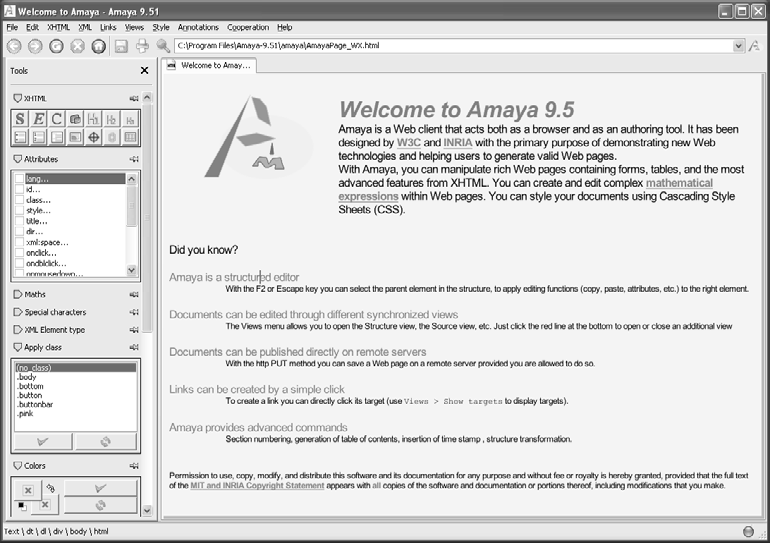Viewport: 770px width, 543px height.
Task: Insert an image with the picture icon
Action: click(75, 137)
